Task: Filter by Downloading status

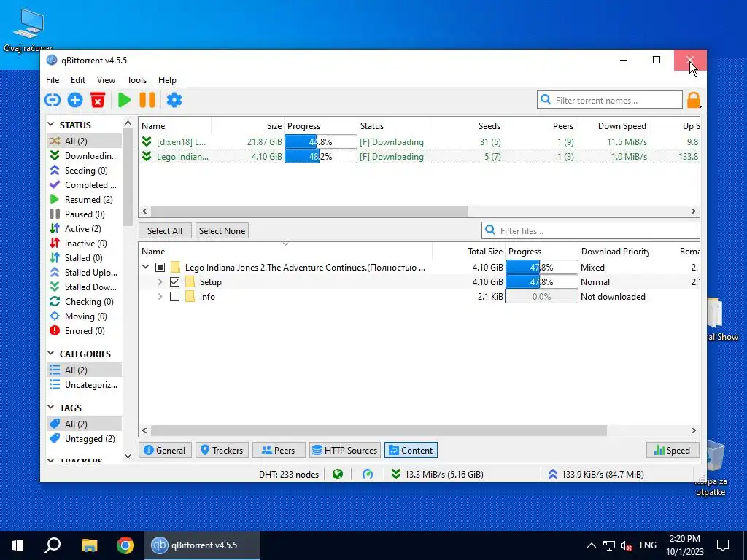Action: click(x=84, y=156)
